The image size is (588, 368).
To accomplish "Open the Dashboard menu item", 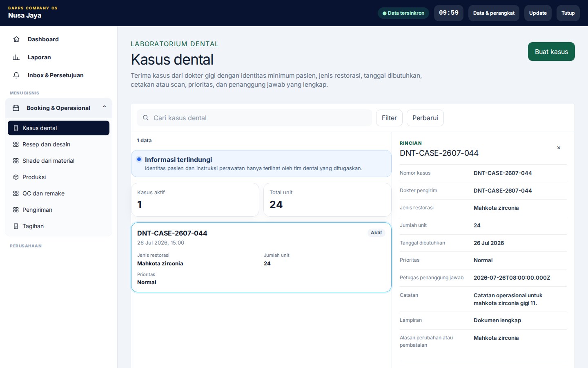I will (58, 39).
